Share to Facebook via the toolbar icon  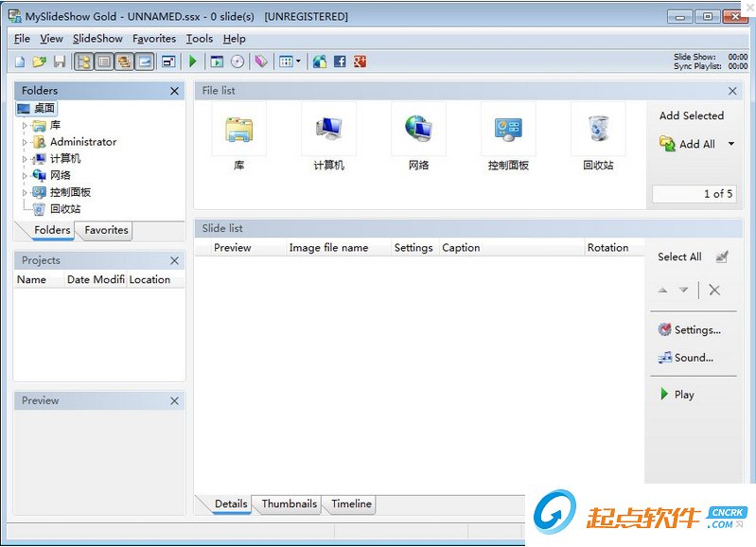pos(340,62)
